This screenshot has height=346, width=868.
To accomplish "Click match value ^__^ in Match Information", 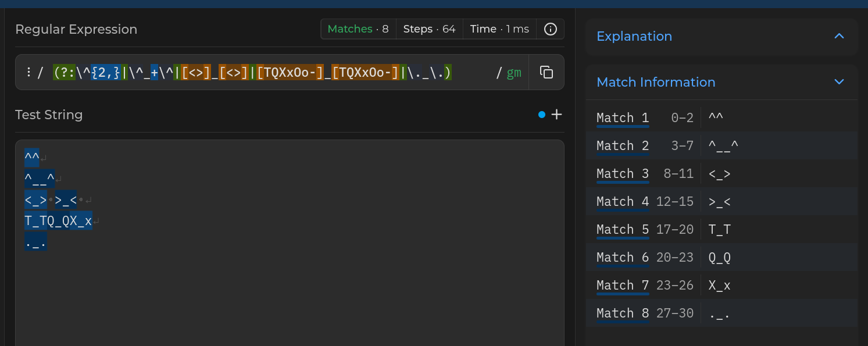I will [x=723, y=146].
